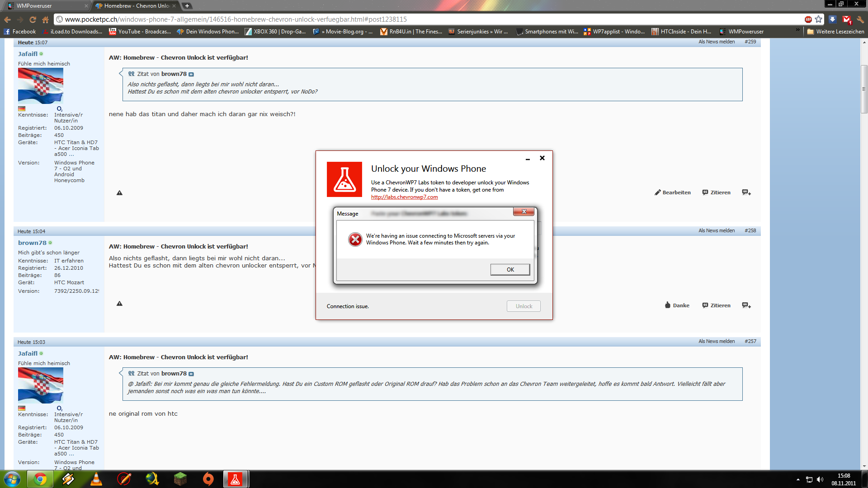Viewport: 868px width, 488px height.
Task: Open the AdBlock extension icon
Action: pyautogui.click(x=808, y=19)
